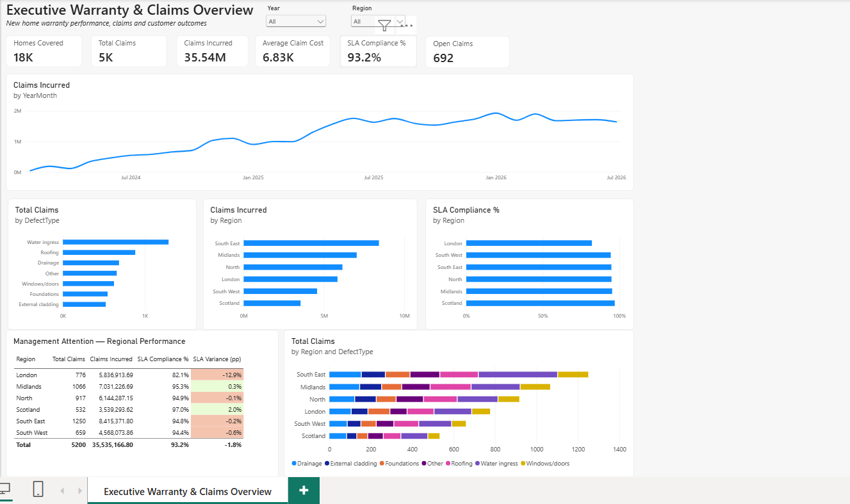850x504 pixels.
Task: Click the Scotland bar in SLA Compliance % by Region
Action: tap(541, 303)
